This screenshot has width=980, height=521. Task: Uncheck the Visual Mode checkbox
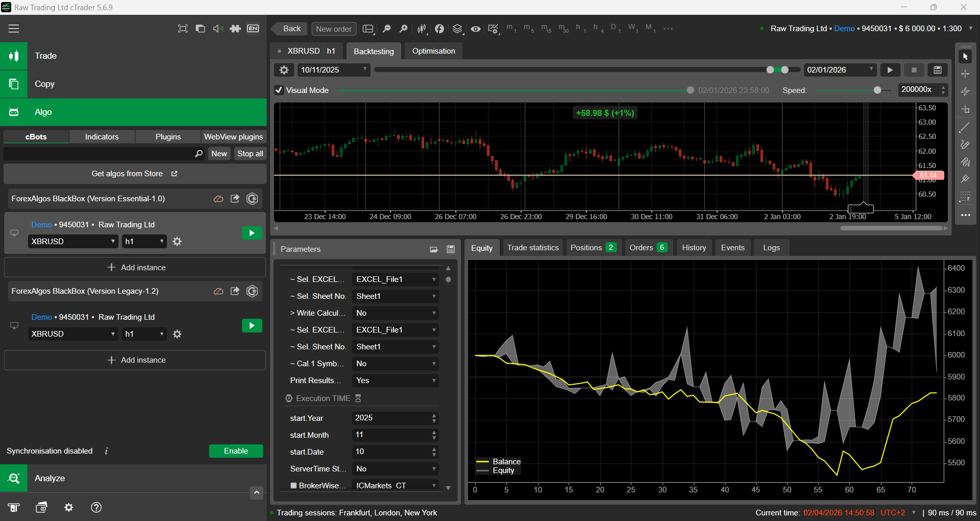pyautogui.click(x=279, y=90)
